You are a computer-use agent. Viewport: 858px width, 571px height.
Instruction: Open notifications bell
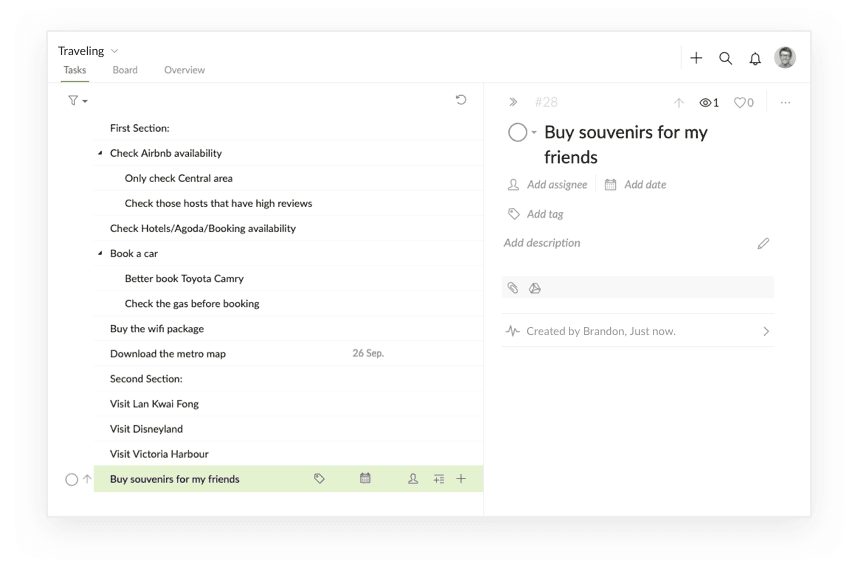point(755,59)
